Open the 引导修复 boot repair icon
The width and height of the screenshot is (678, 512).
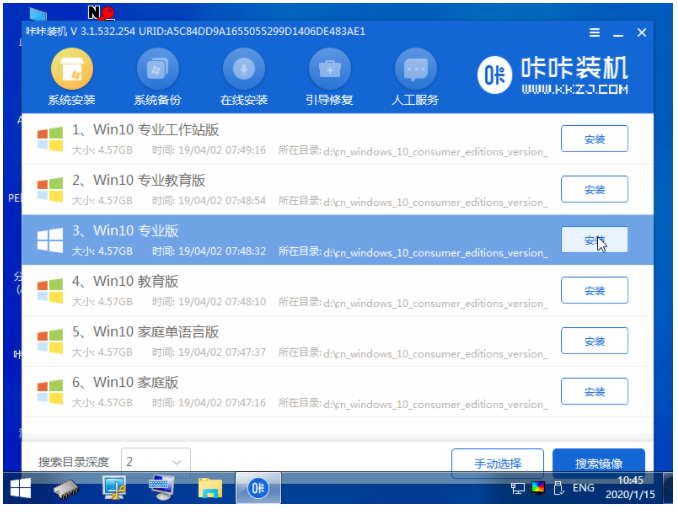(329, 70)
